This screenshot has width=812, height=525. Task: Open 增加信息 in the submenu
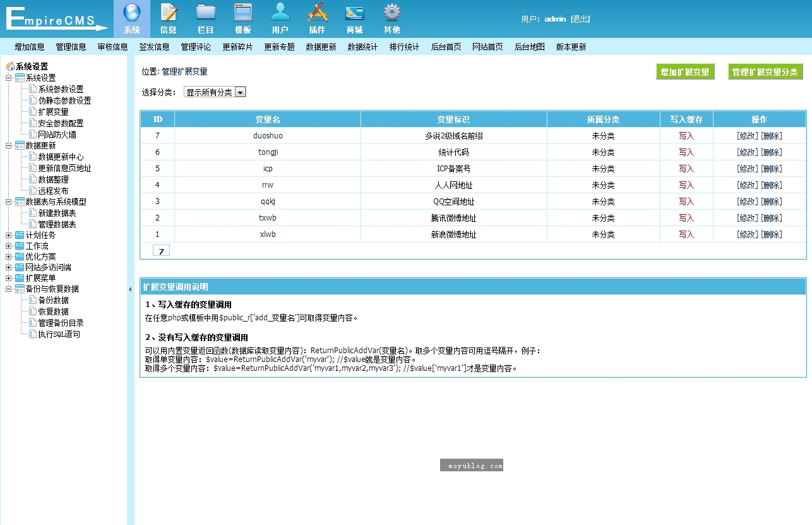30,47
